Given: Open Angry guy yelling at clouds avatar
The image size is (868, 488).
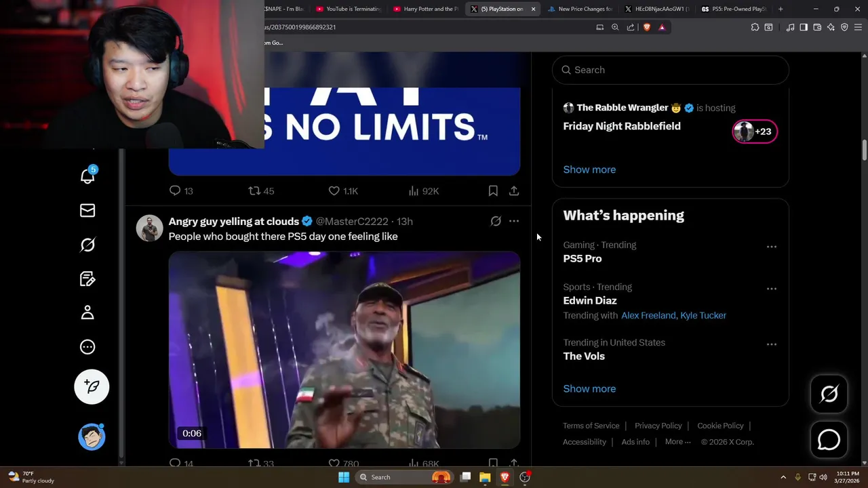Looking at the screenshot, I should [x=149, y=228].
